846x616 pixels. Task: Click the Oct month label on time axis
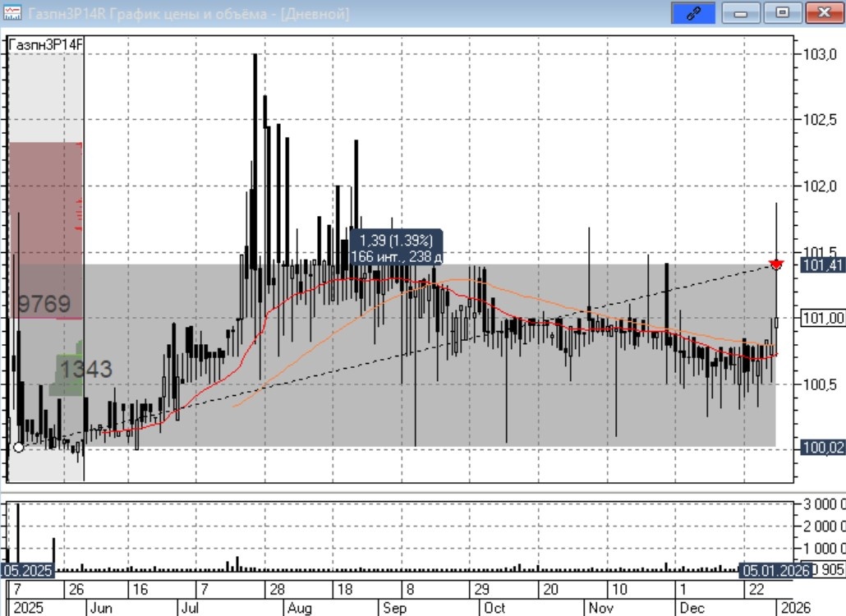pyautogui.click(x=494, y=608)
